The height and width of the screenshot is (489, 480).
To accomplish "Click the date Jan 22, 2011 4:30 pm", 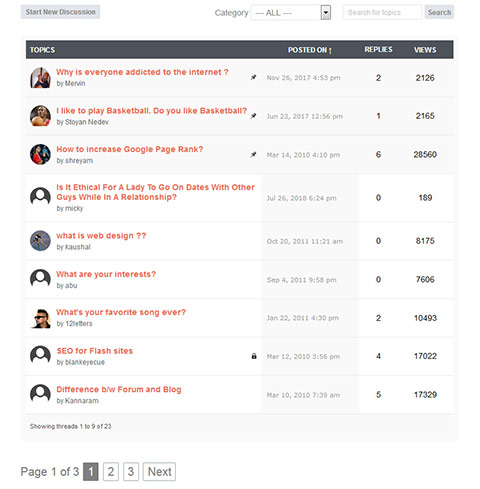I will point(303,318).
